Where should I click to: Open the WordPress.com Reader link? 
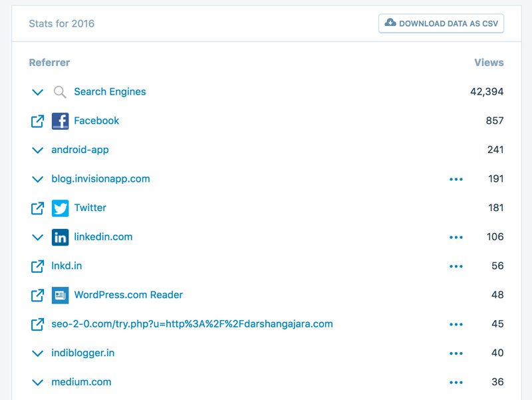[x=128, y=295]
